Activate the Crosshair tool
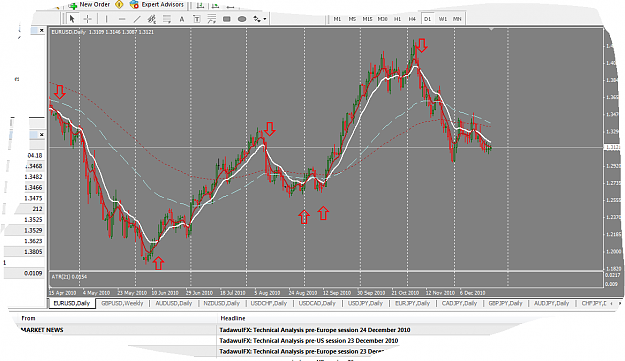625x361 pixels. pyautogui.click(x=87, y=19)
